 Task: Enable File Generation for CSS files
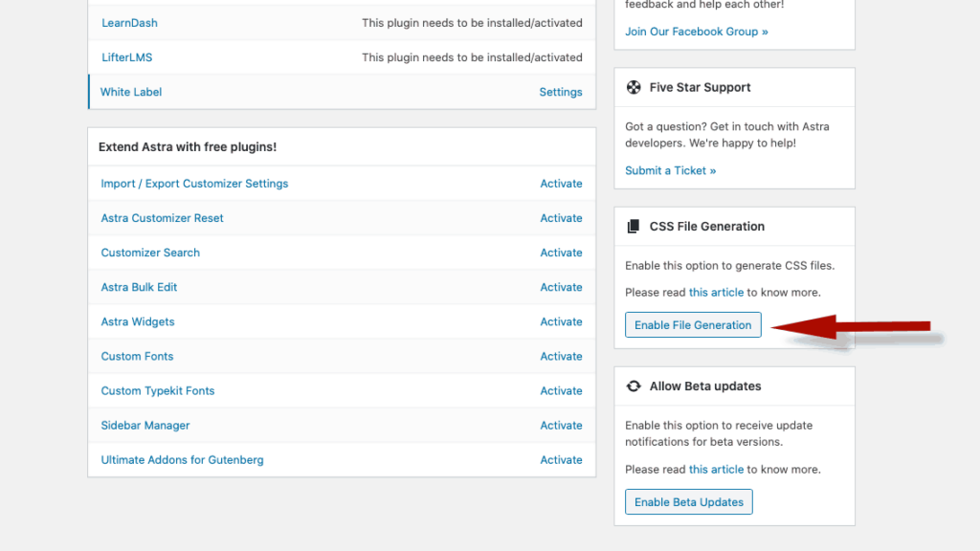692,324
